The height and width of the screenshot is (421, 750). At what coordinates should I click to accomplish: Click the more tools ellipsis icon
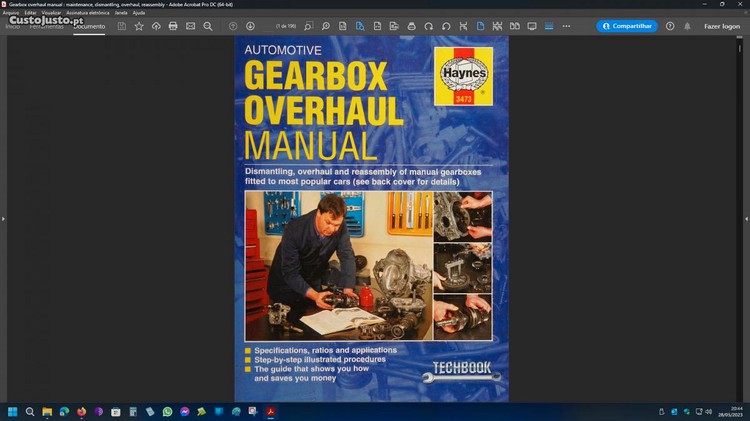[564, 26]
